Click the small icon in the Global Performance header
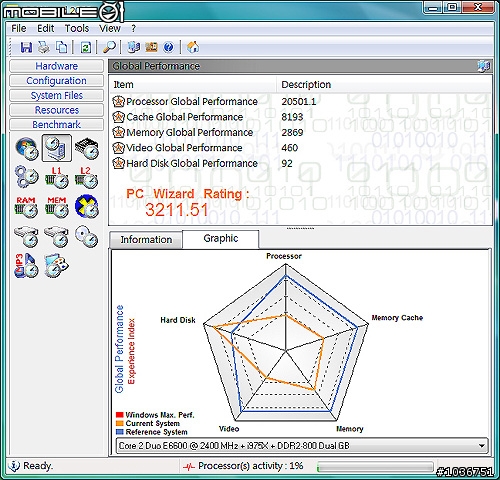 coord(484,66)
